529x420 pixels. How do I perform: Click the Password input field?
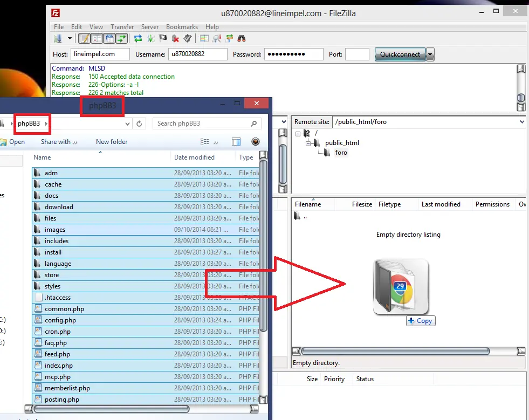click(x=294, y=54)
